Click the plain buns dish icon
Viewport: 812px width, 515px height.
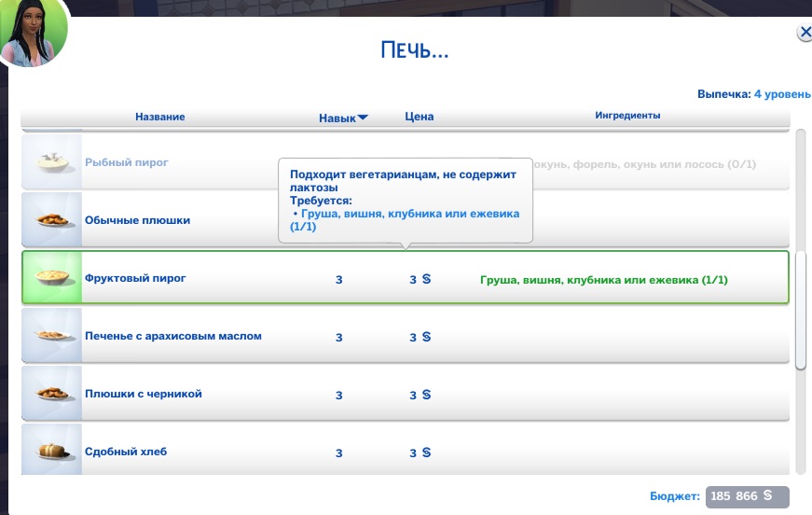coord(52,220)
